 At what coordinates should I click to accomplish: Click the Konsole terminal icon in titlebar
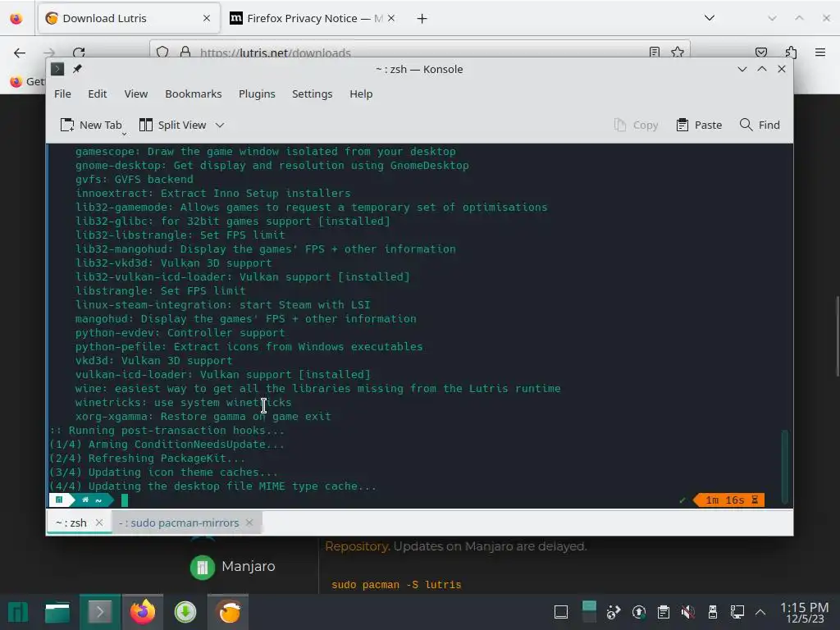click(x=57, y=69)
